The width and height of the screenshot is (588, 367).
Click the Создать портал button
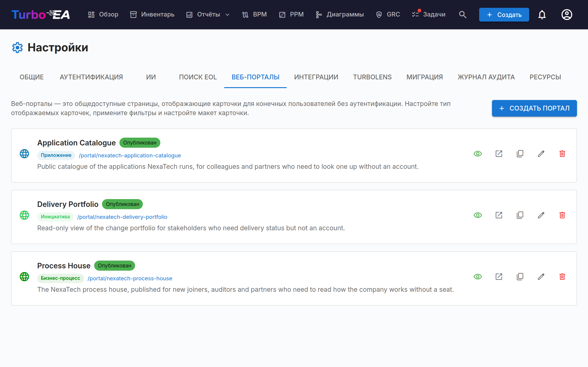coord(534,108)
